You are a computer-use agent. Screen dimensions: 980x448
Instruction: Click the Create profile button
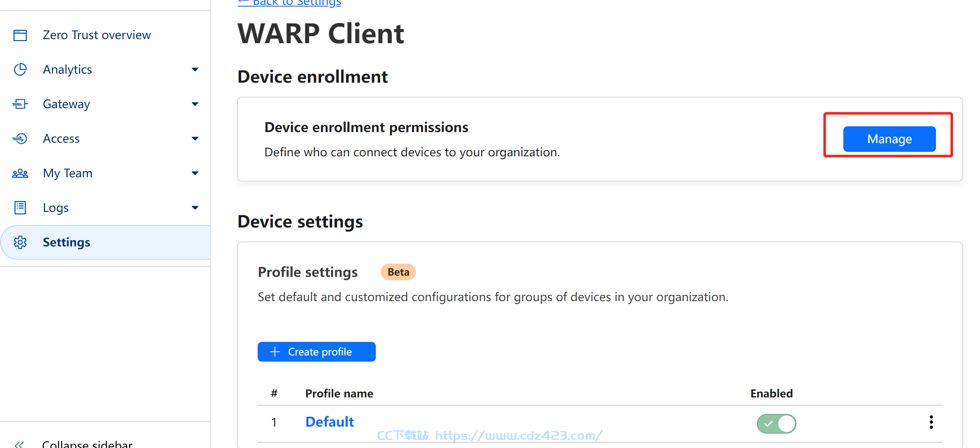click(317, 352)
